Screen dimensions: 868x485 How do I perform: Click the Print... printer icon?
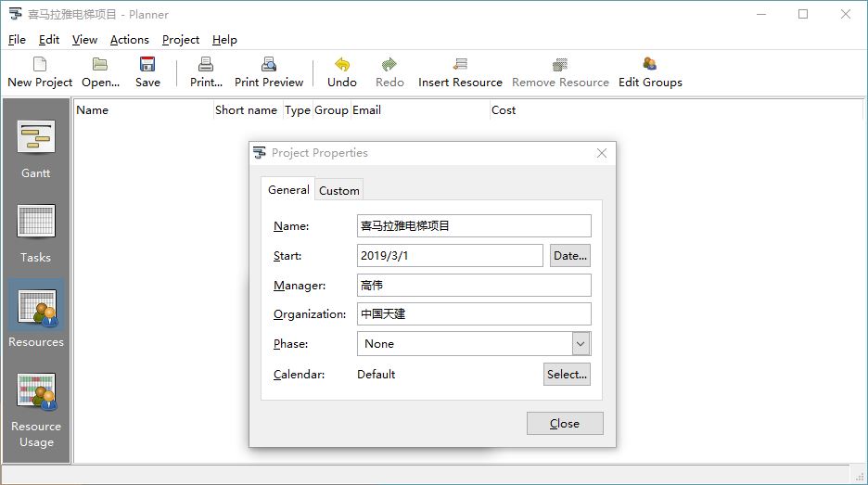(x=206, y=64)
